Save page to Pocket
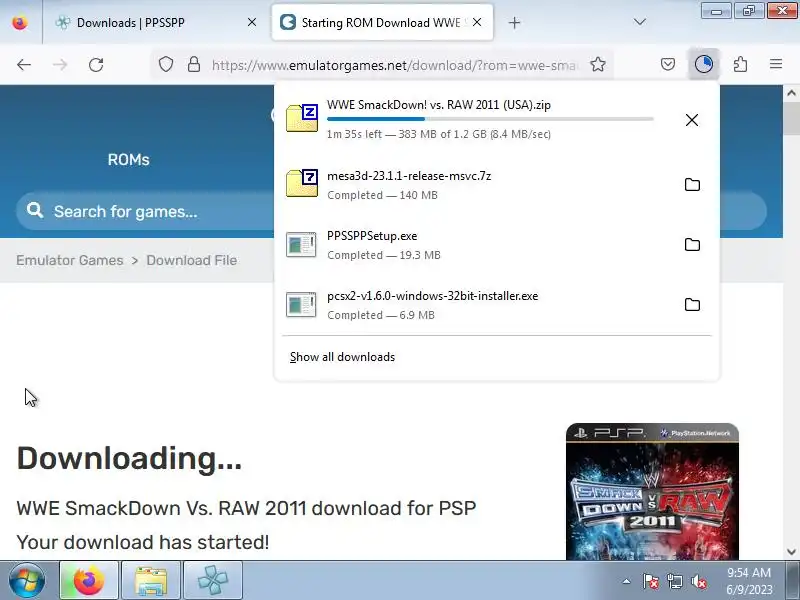The image size is (800, 600). point(668,65)
